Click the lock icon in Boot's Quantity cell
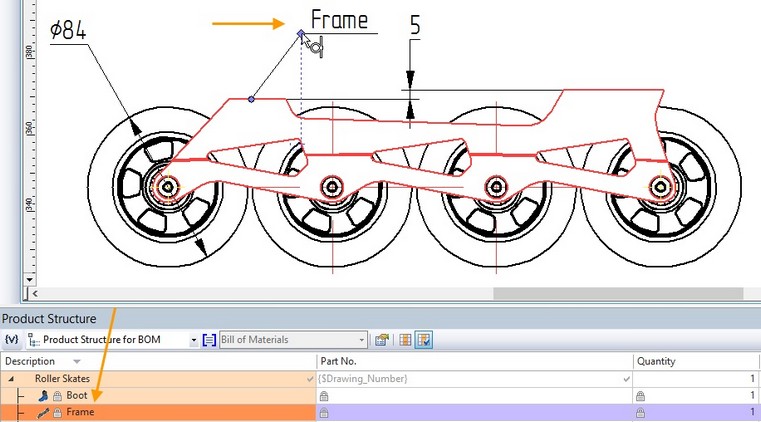This screenshot has width=761, height=422. point(640,396)
